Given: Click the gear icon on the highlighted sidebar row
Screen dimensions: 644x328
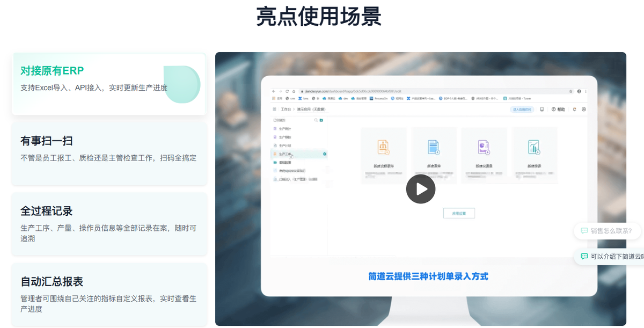Looking at the screenshot, I should point(325,154).
